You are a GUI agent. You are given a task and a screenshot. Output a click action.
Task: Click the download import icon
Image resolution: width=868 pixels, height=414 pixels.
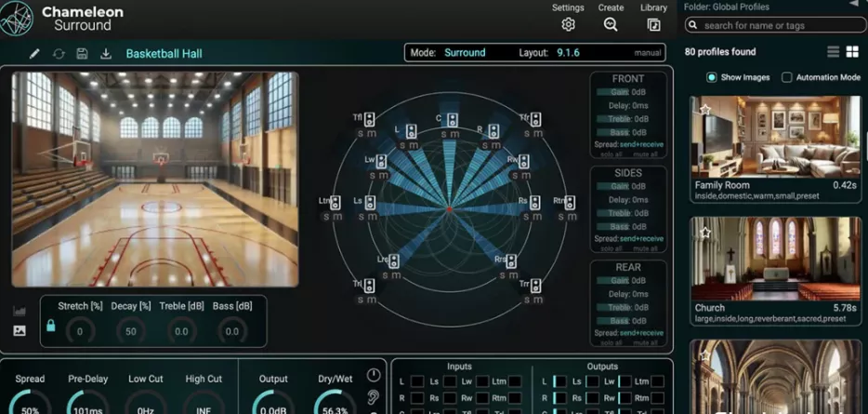(106, 54)
